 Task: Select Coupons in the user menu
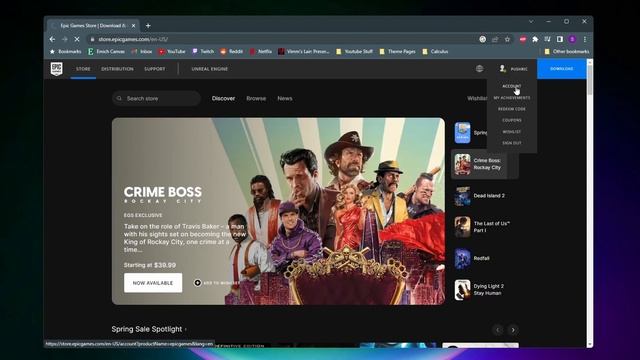(x=511, y=120)
